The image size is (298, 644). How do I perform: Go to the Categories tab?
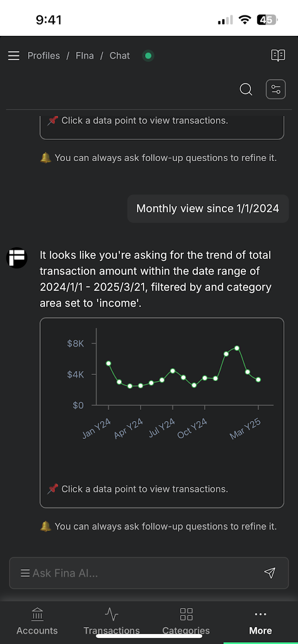186,621
